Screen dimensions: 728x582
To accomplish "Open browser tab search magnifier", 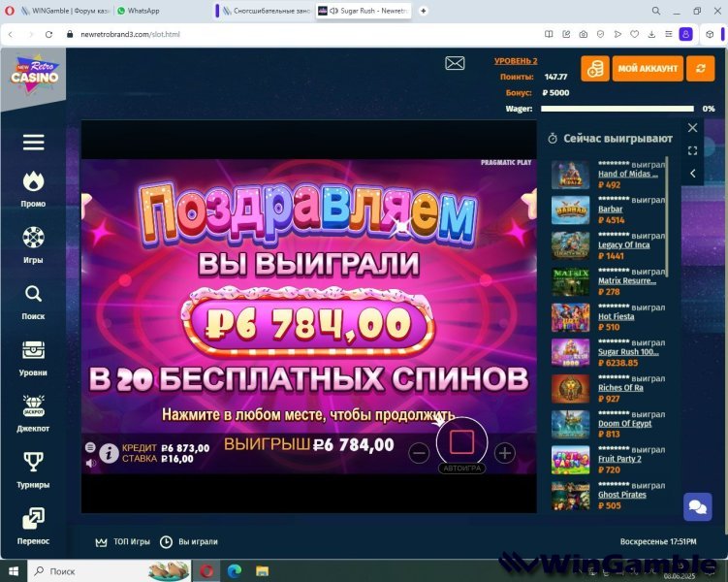I will [655, 11].
